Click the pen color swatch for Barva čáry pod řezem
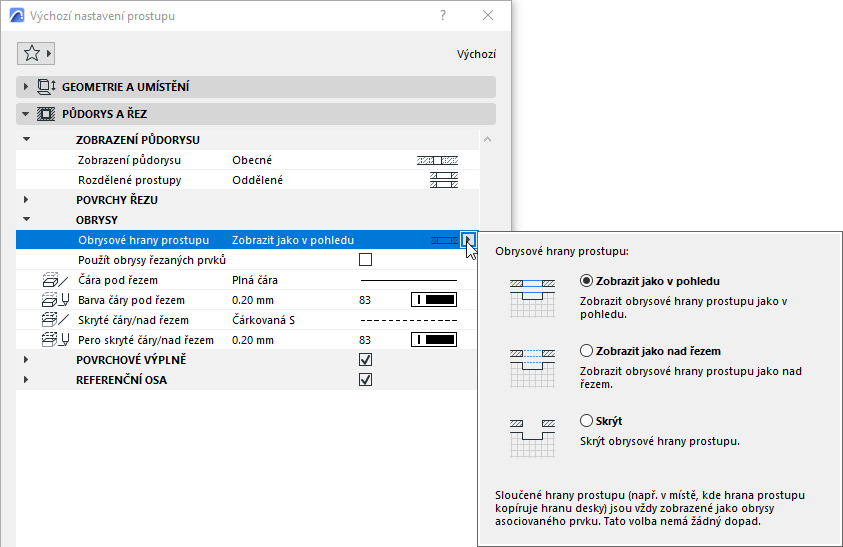 (x=434, y=300)
